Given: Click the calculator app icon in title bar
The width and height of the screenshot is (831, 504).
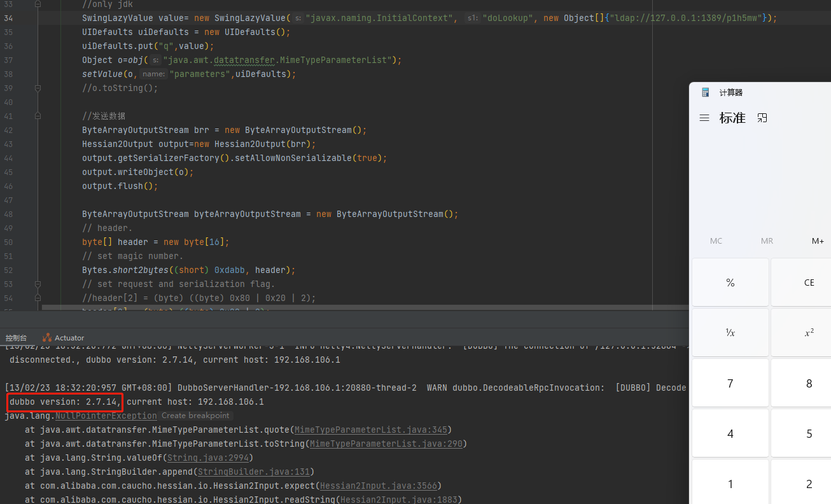Looking at the screenshot, I should (x=706, y=92).
